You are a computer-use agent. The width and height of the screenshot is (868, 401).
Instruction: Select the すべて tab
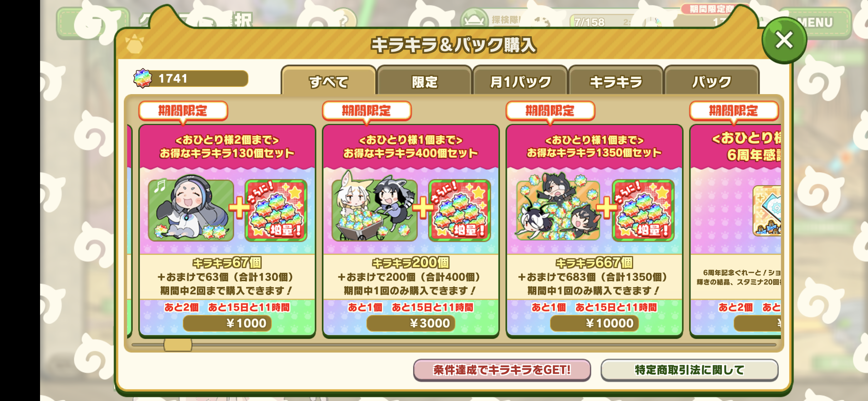coord(329,81)
